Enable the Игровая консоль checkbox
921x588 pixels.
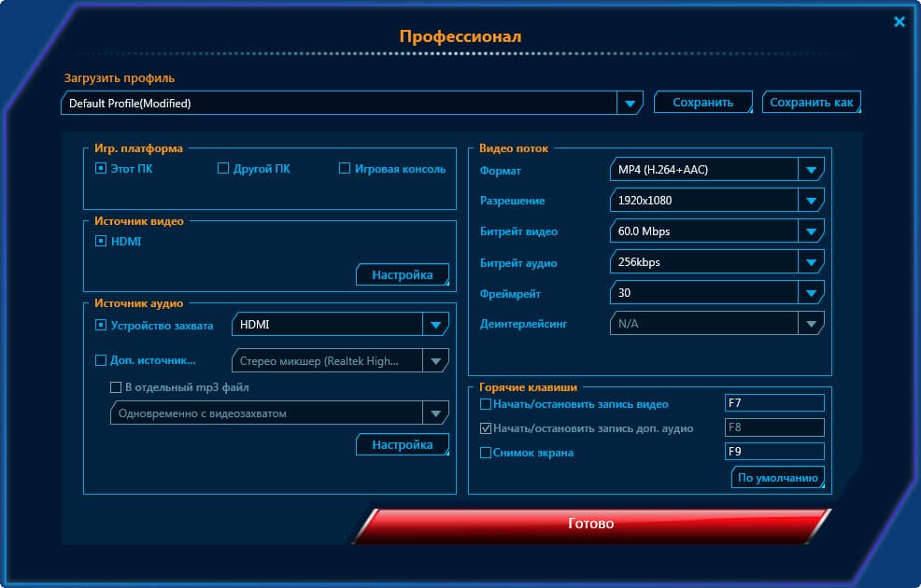345,168
